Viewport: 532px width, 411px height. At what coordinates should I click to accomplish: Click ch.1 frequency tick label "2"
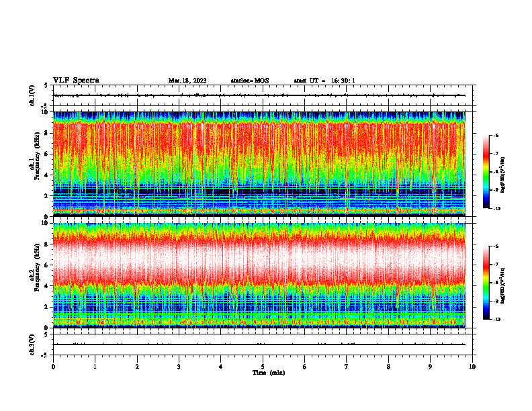click(x=47, y=195)
